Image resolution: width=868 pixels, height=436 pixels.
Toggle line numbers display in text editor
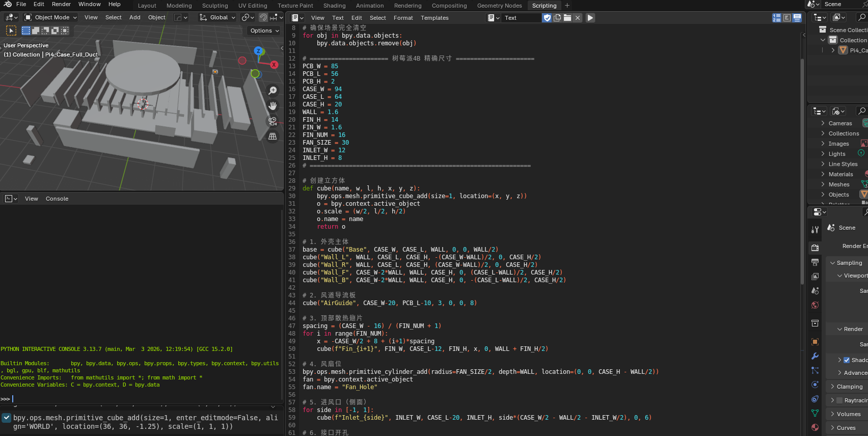[777, 18]
